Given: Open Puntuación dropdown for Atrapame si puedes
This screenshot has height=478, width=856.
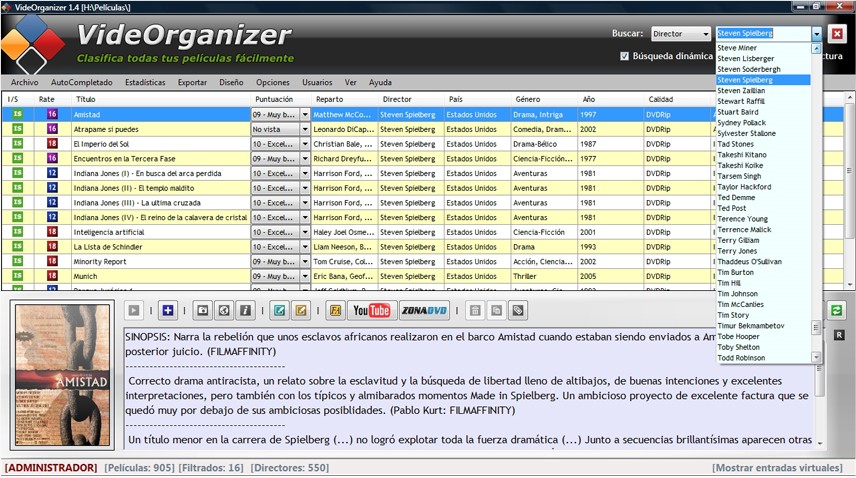Looking at the screenshot, I should pos(305,129).
